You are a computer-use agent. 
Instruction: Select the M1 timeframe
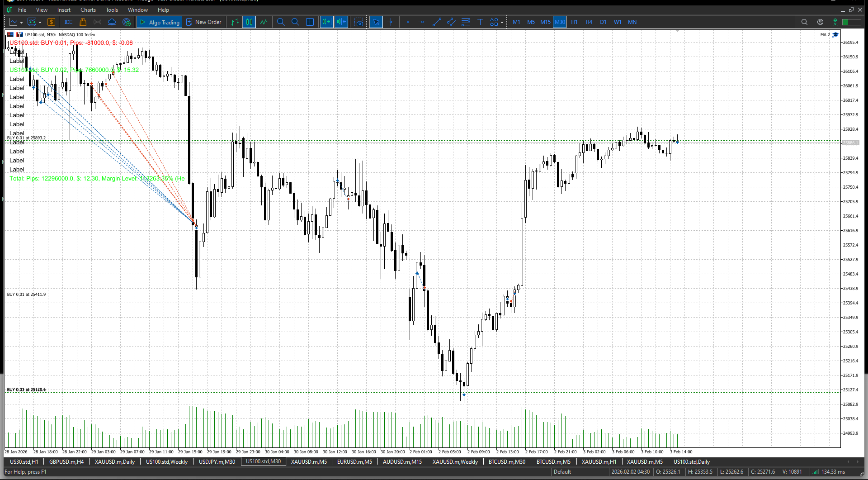516,22
